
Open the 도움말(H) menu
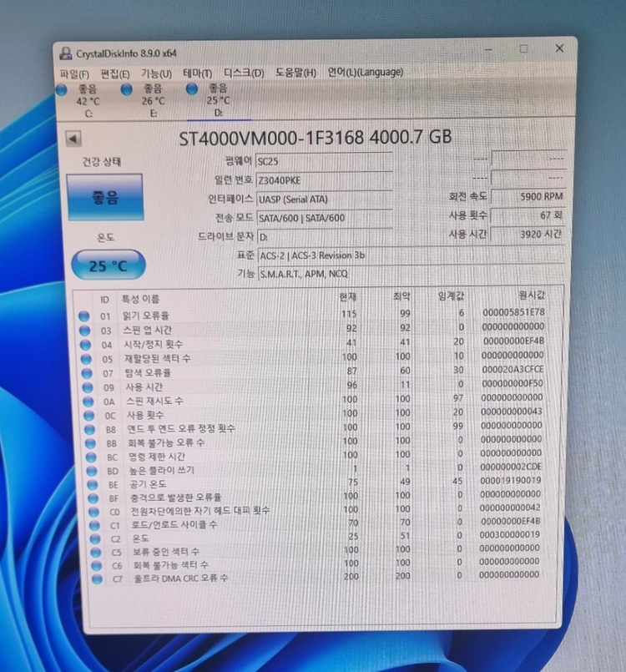pos(295,73)
